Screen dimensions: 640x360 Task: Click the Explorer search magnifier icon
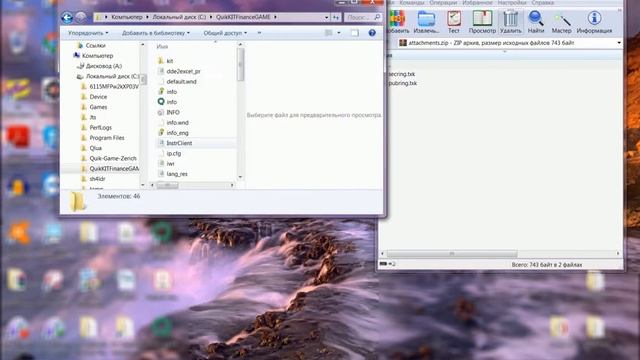pyautogui.click(x=377, y=17)
